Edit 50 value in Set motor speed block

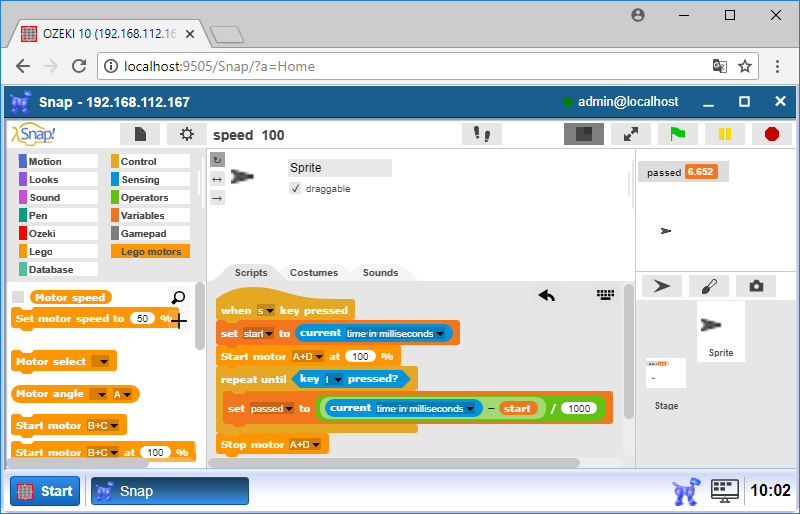click(142, 319)
